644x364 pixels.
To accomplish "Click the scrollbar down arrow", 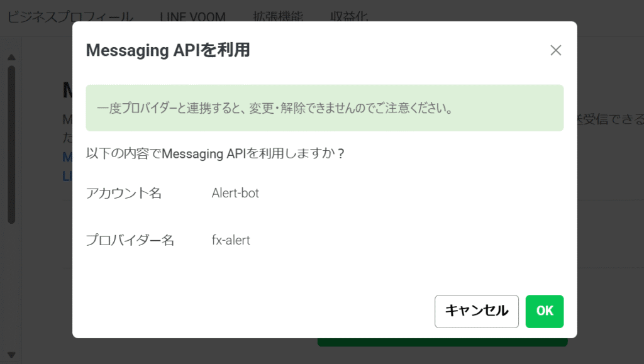I will [x=11, y=355].
